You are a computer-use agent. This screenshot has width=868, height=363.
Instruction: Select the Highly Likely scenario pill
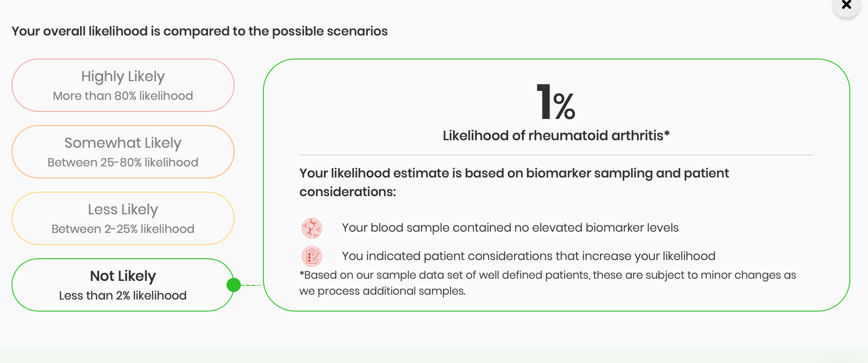pyautogui.click(x=123, y=85)
